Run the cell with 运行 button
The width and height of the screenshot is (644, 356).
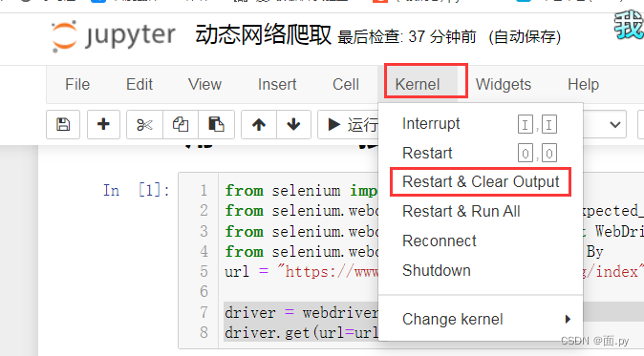(349, 124)
